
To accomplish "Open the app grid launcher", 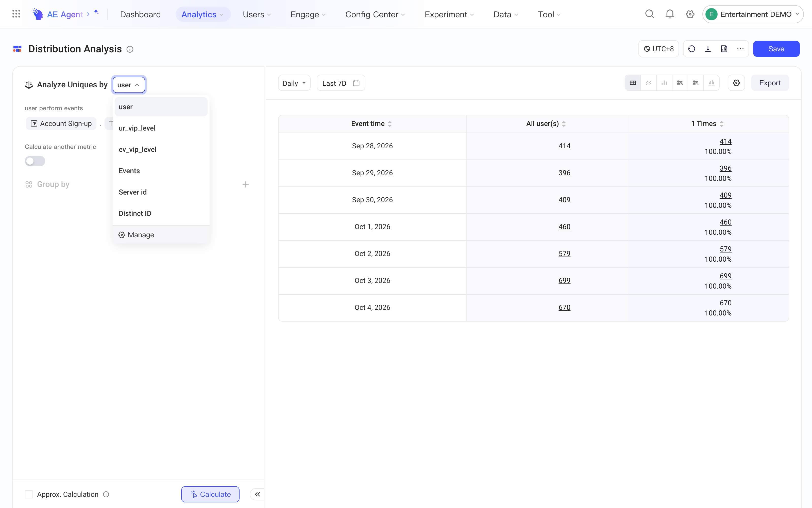I will coord(16,14).
